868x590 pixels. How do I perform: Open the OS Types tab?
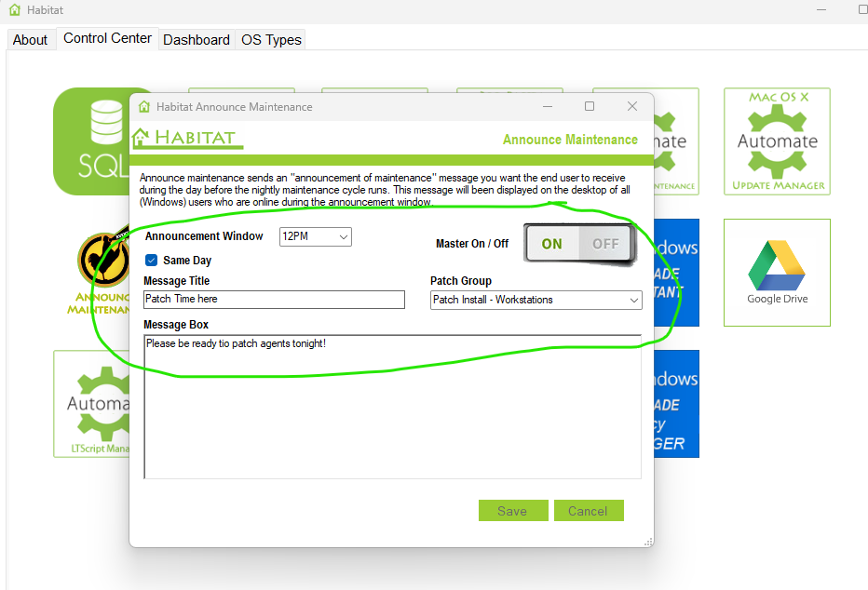point(269,39)
